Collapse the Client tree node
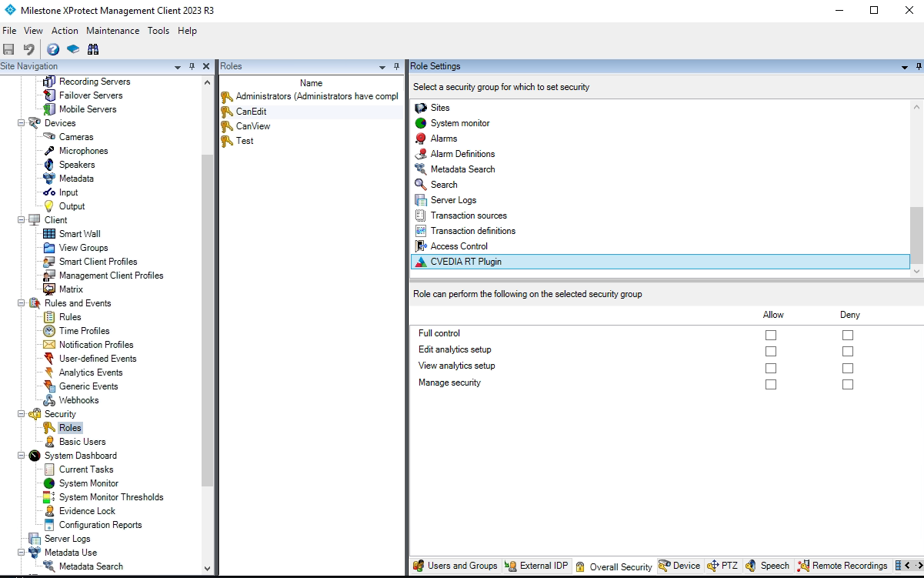 click(22, 220)
